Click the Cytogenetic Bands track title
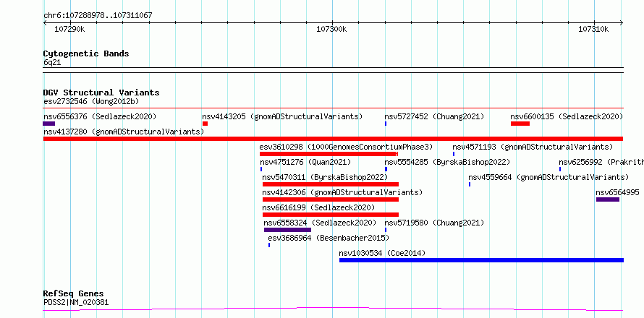Image resolution: width=644 pixels, height=318 pixels. click(x=86, y=53)
